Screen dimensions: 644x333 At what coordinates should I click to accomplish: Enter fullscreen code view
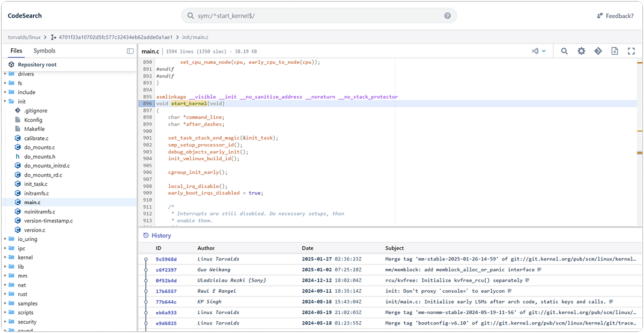(632, 51)
